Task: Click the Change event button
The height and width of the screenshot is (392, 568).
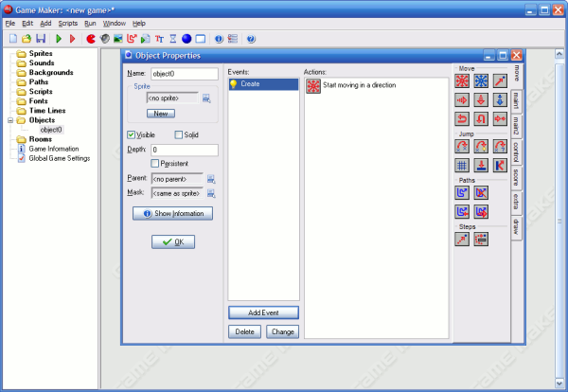Action: point(282,331)
